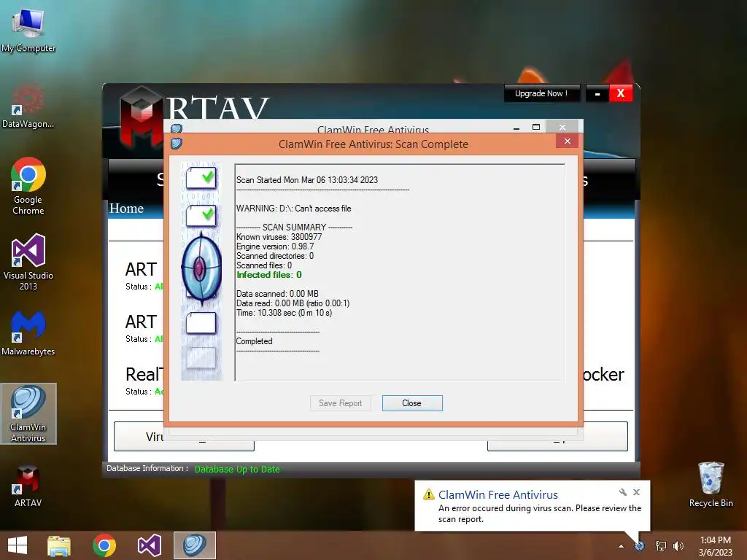Open the Windows Start button
The image size is (747, 560).
click(x=18, y=545)
